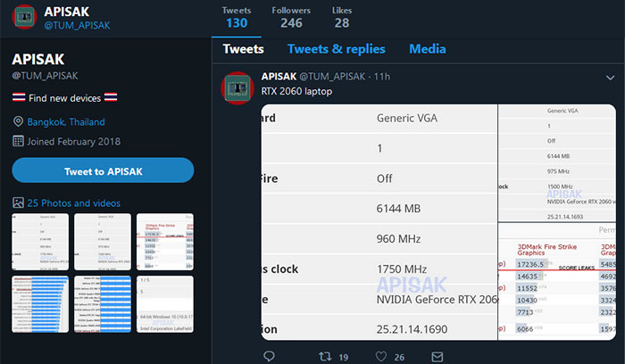Open the Media tab
625x364 pixels.
[428, 49]
